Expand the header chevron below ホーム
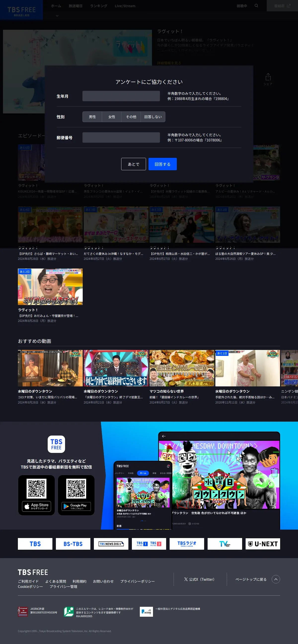 [57, 16]
